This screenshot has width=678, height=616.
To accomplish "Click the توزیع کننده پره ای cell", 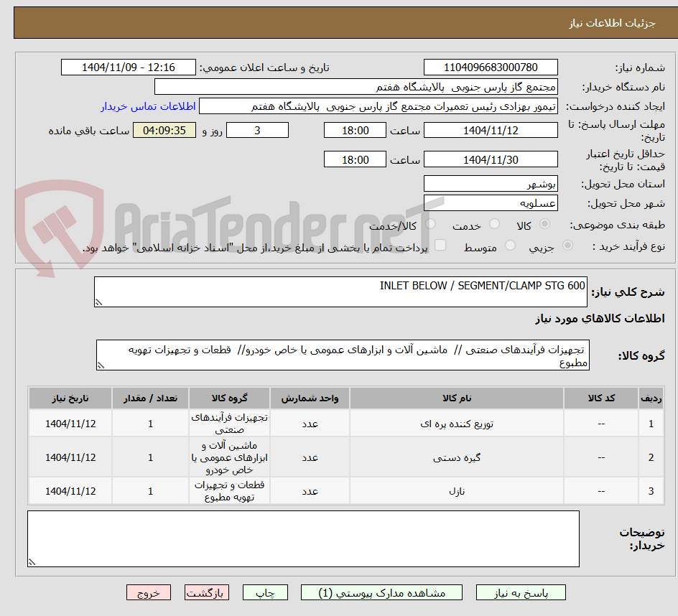I will pyautogui.click(x=457, y=424).
